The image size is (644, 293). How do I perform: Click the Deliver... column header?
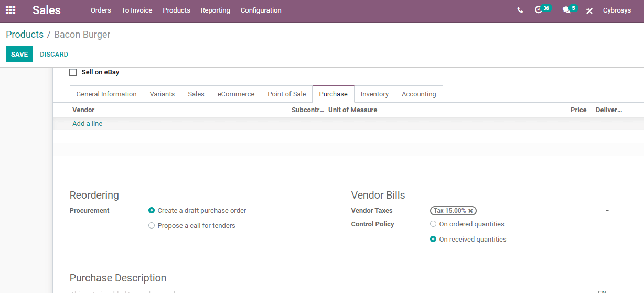coord(609,110)
